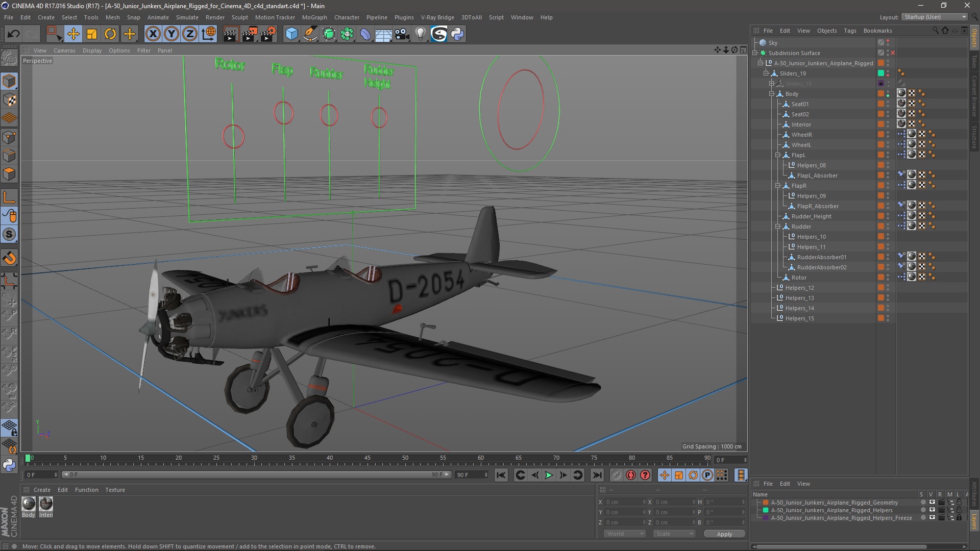Collapse the Subdivision Surface object

pos(755,53)
